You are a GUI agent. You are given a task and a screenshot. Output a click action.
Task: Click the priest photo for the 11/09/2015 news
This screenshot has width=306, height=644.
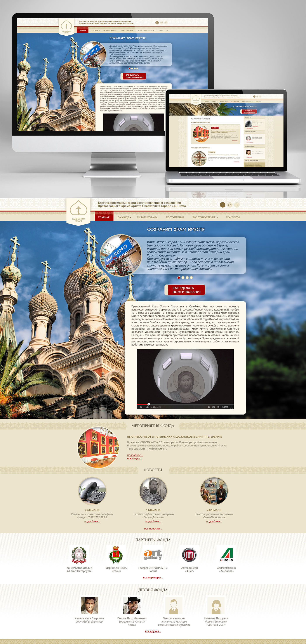tap(153, 491)
